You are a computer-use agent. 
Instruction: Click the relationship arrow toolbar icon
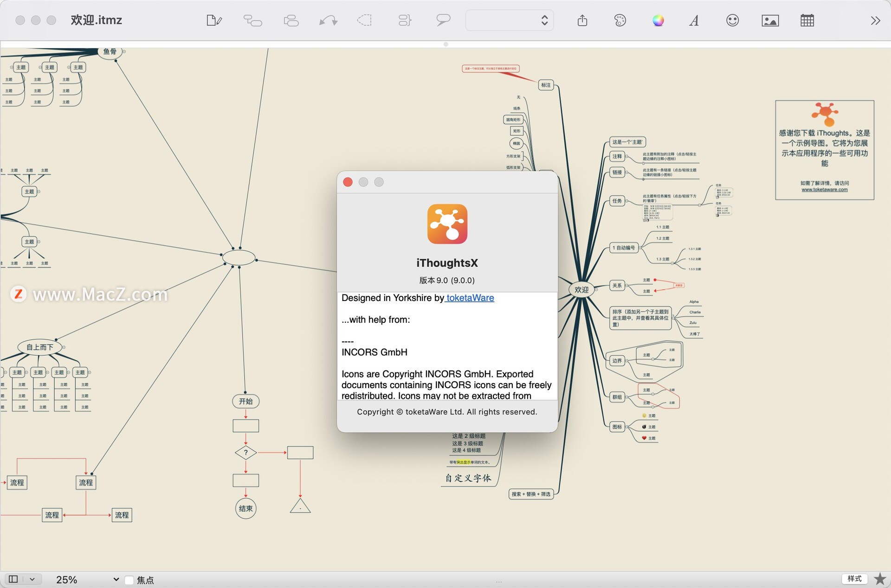click(328, 20)
